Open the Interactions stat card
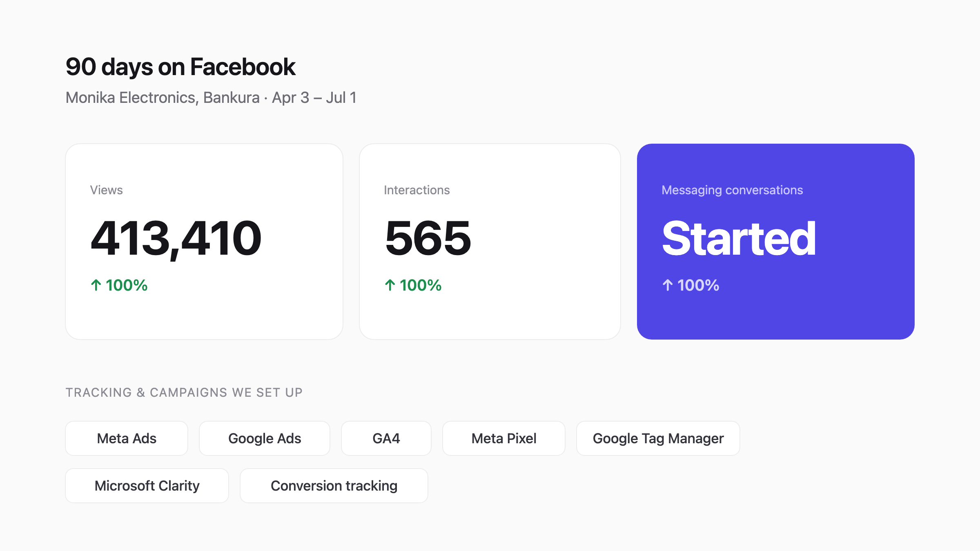The width and height of the screenshot is (980, 551). pos(490,242)
